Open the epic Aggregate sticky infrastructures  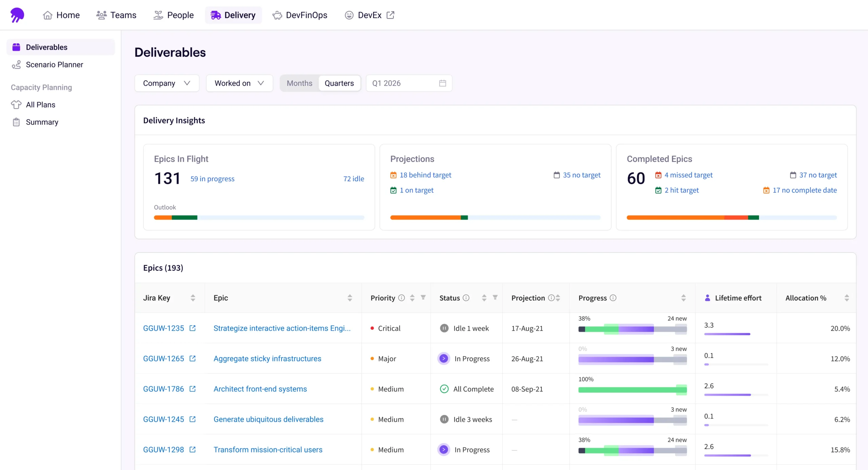tap(267, 359)
